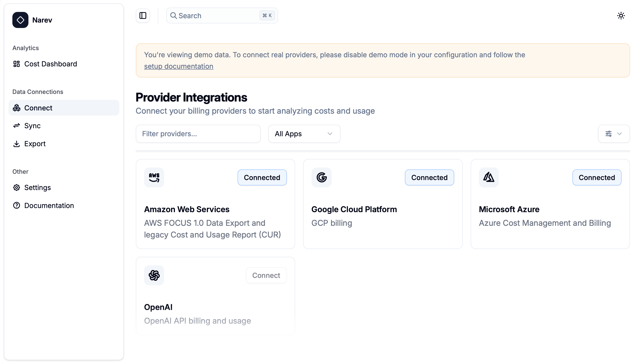Click the Narev logo icon
The width and height of the screenshot is (638, 364).
pos(20,20)
